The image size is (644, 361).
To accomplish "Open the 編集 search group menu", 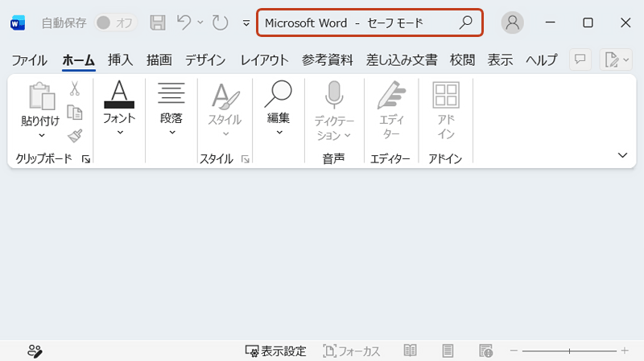I will pyautogui.click(x=279, y=108).
